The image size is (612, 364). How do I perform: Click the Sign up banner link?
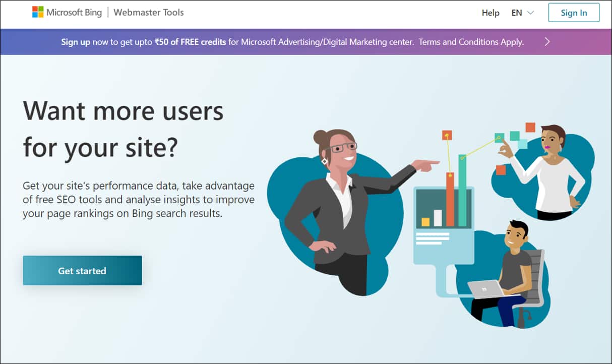76,42
